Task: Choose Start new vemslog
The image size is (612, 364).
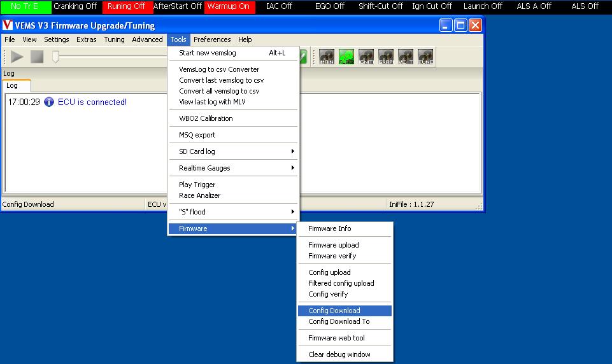Action: click(x=234, y=53)
